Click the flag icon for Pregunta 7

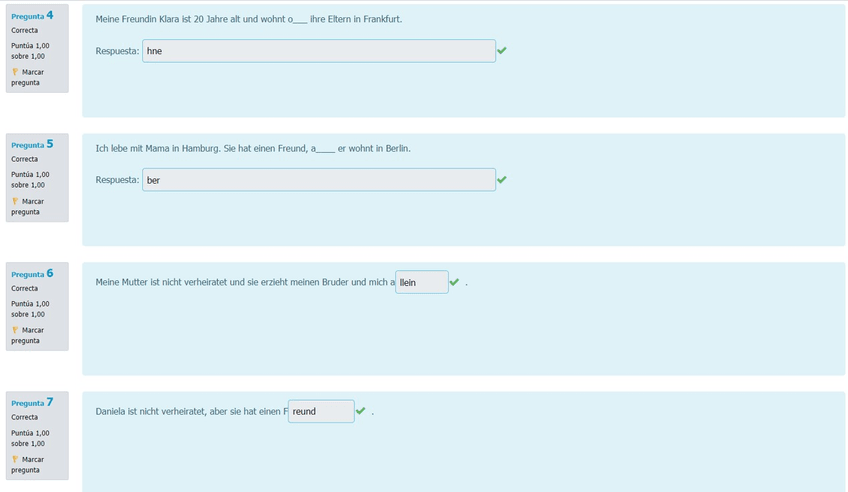tap(15, 459)
